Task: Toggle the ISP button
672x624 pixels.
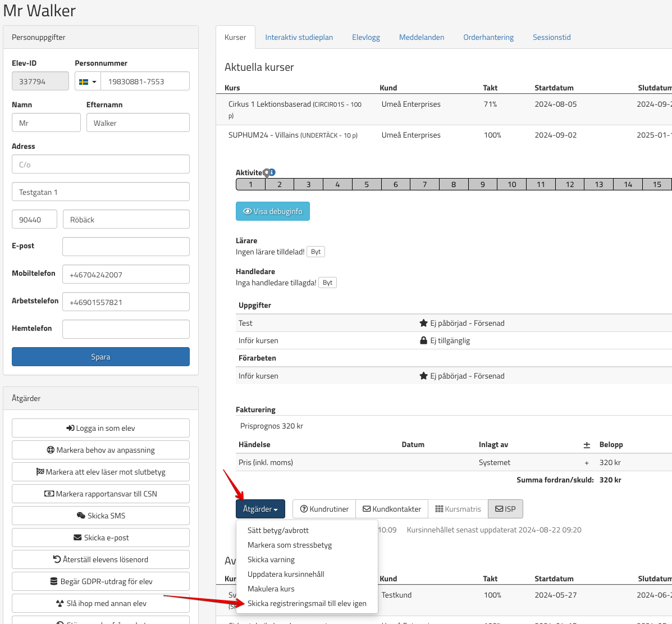Action: [x=505, y=509]
